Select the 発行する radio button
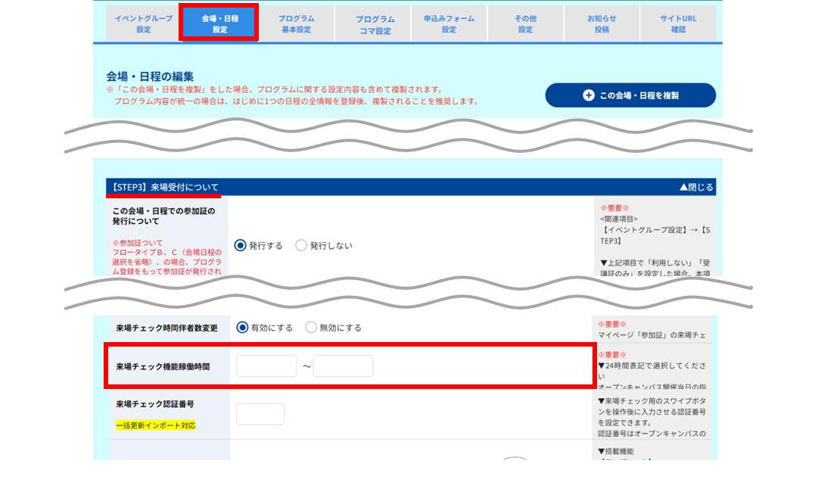Viewport: 818px width, 504px height. tap(240, 245)
